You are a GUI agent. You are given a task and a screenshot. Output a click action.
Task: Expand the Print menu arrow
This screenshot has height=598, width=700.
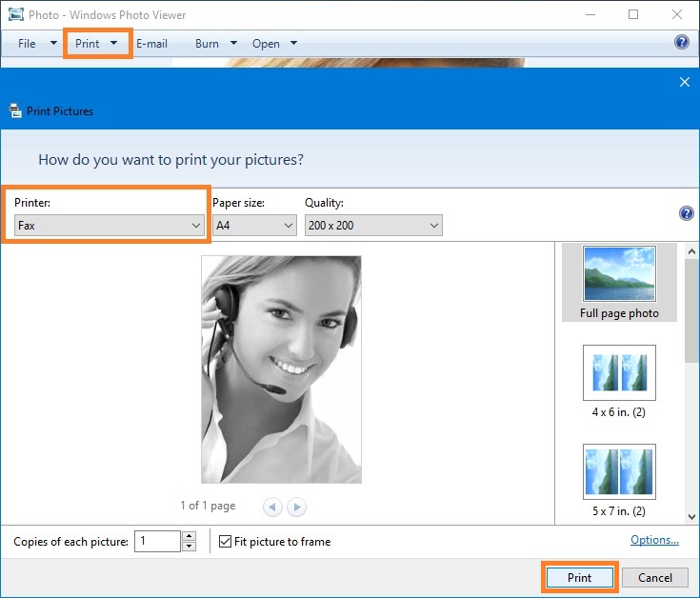pos(114,43)
